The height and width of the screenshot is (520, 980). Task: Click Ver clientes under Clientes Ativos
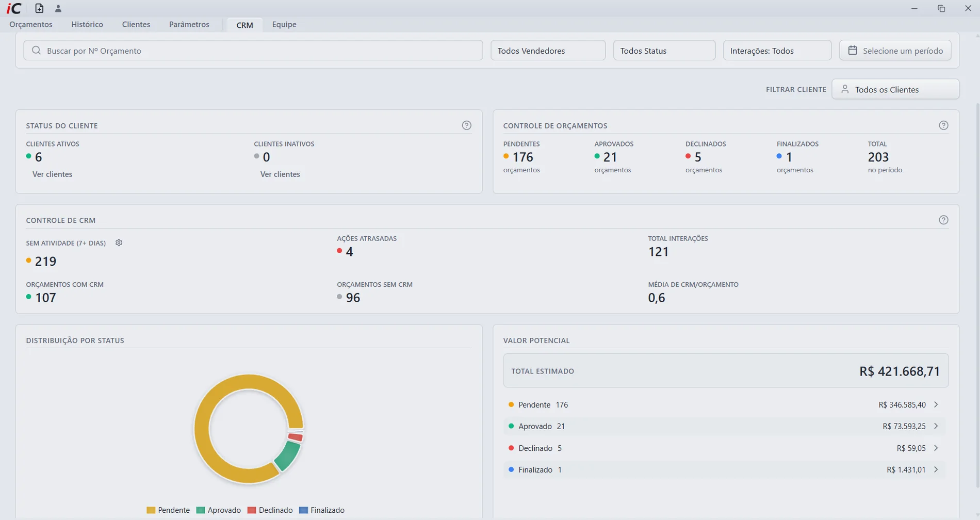52,174
